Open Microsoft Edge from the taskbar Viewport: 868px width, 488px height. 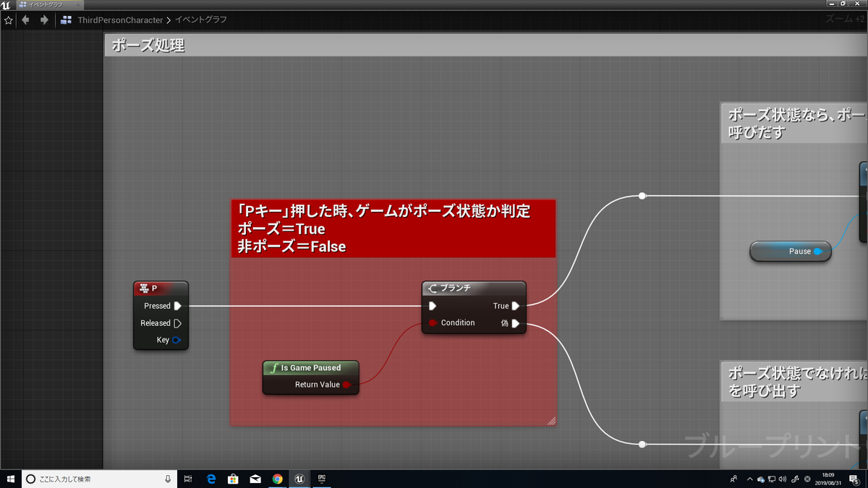coord(210,479)
